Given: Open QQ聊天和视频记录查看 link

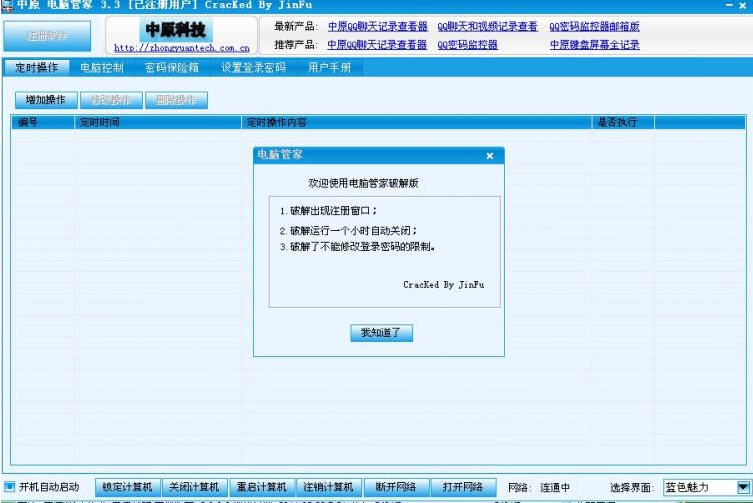Looking at the screenshot, I should (x=487, y=26).
